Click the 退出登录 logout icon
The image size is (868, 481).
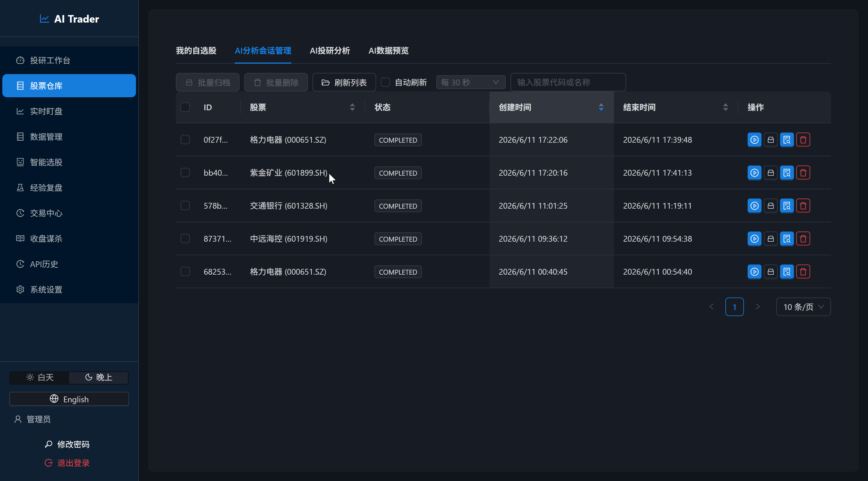(49, 463)
